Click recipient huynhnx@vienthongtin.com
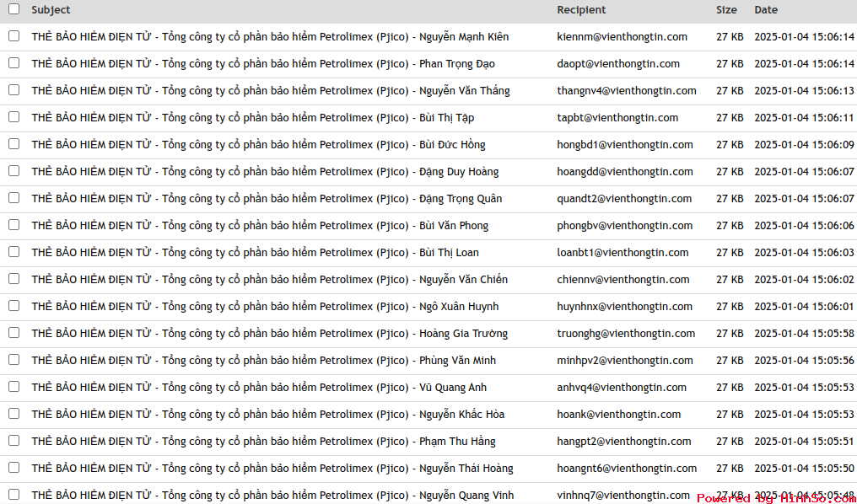 [625, 307]
